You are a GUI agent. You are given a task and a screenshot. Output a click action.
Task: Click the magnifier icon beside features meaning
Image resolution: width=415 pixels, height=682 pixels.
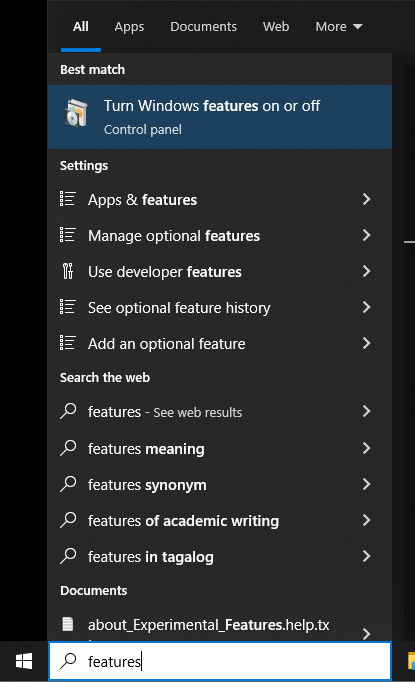tap(68, 448)
